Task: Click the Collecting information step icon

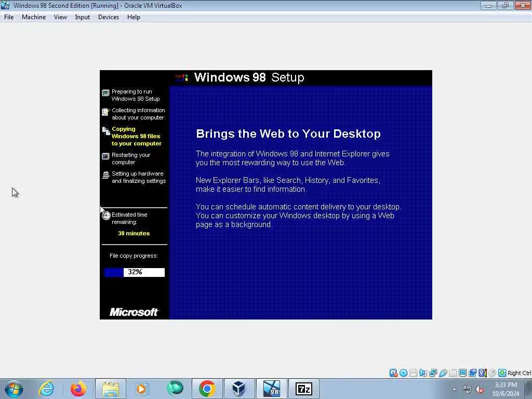Action: point(105,112)
